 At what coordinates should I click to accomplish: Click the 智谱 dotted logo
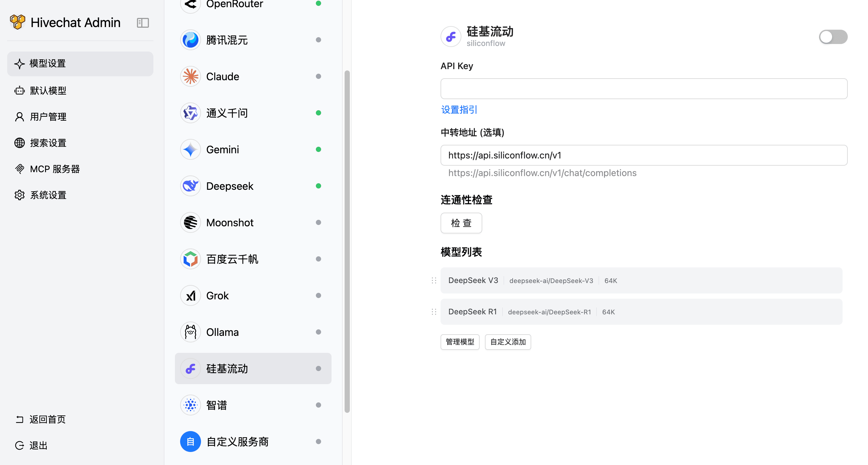[x=191, y=405]
